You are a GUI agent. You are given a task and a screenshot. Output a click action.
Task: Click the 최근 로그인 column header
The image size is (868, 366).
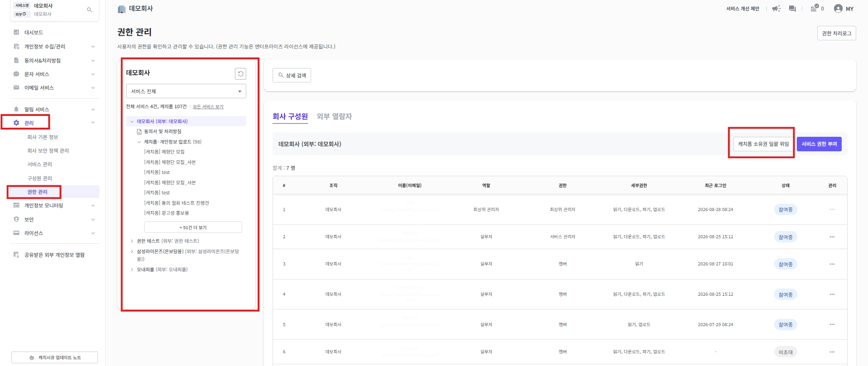click(x=715, y=185)
